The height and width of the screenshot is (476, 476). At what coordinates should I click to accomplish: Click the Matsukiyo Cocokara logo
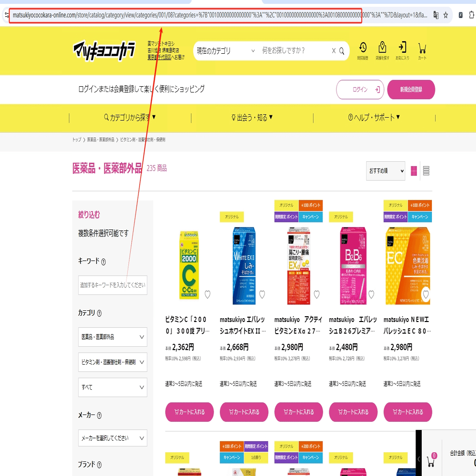click(104, 50)
